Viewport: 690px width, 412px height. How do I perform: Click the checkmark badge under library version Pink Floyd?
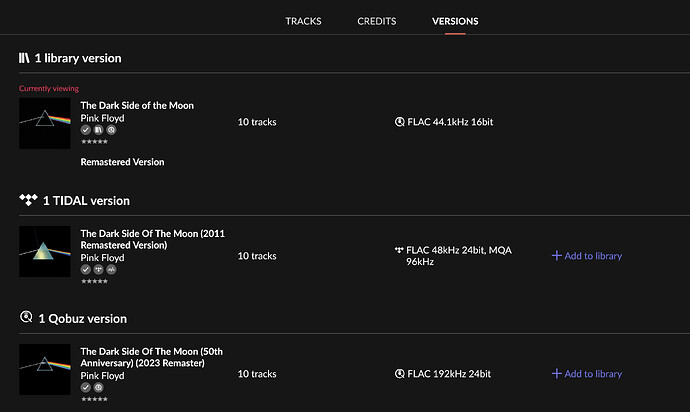pyautogui.click(x=86, y=130)
